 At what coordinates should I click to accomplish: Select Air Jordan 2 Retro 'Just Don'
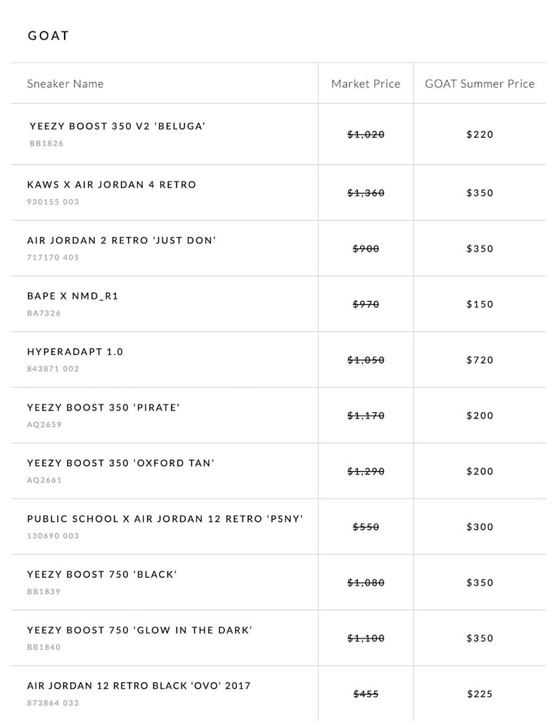click(x=121, y=240)
